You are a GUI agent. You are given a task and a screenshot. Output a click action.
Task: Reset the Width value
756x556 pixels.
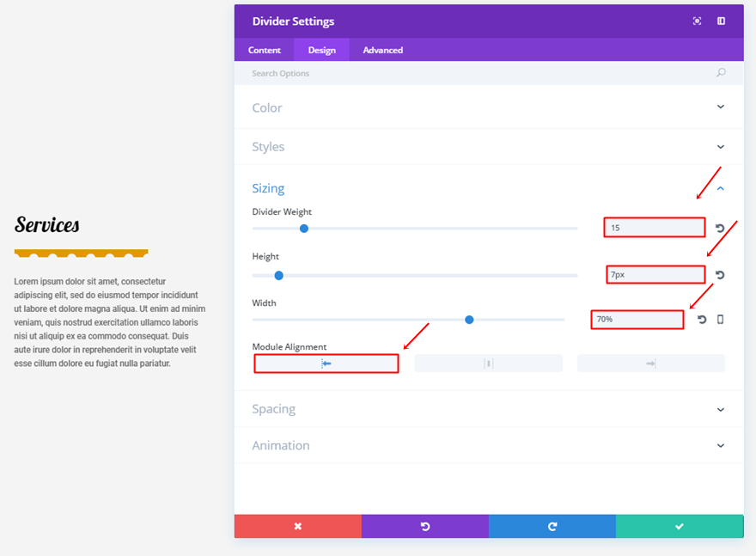[702, 320]
